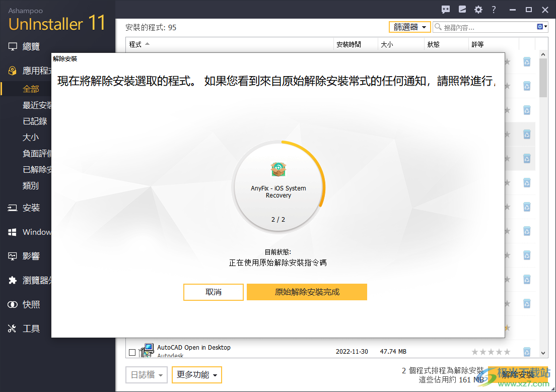Open the 安裝 section
This screenshot has width=556, height=392.
pos(31,208)
